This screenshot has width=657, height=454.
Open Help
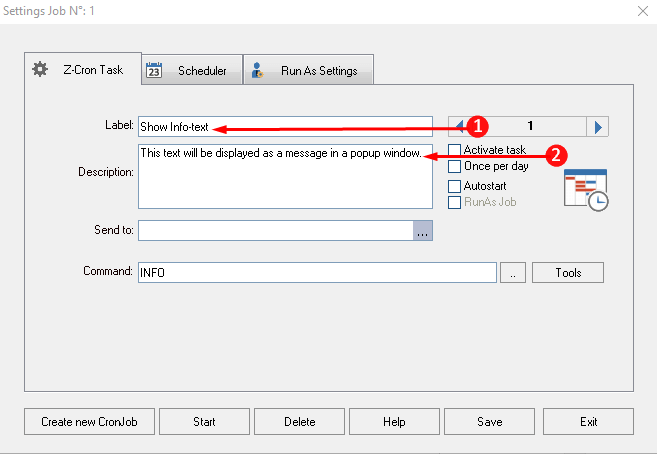(x=394, y=422)
